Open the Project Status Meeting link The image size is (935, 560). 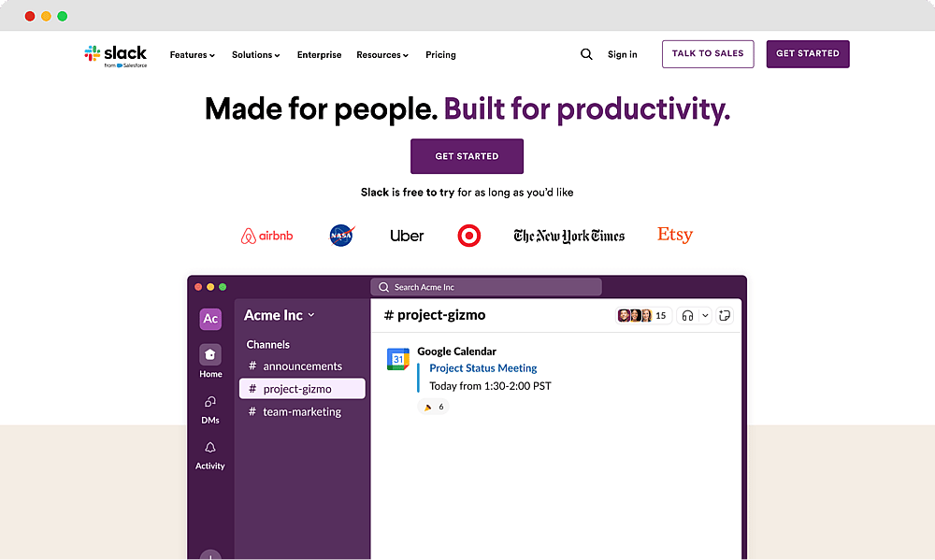483,368
